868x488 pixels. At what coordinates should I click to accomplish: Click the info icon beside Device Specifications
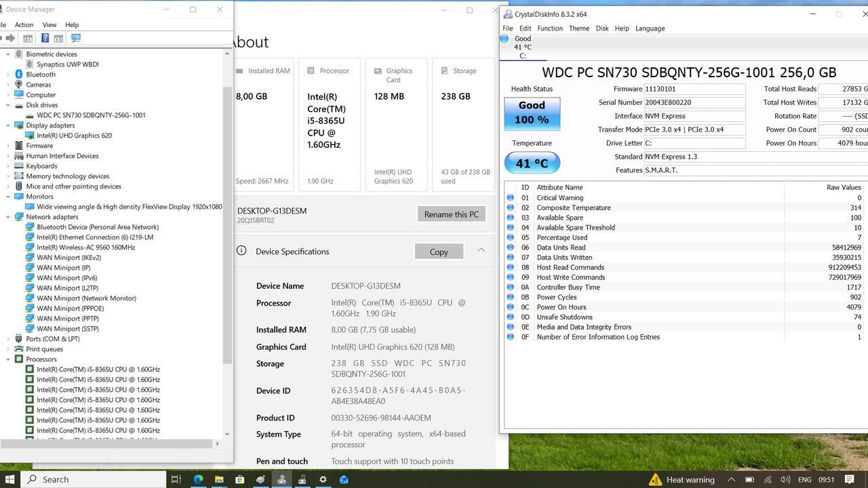click(241, 251)
